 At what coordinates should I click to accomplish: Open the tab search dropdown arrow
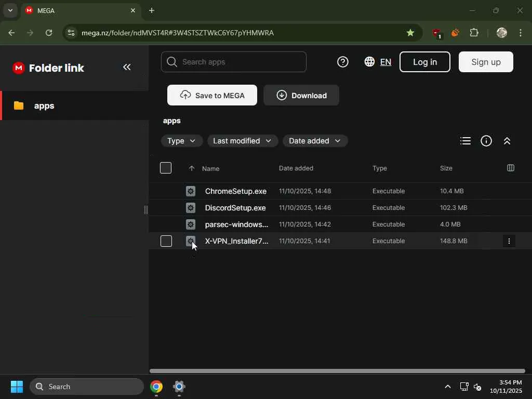[x=10, y=10]
